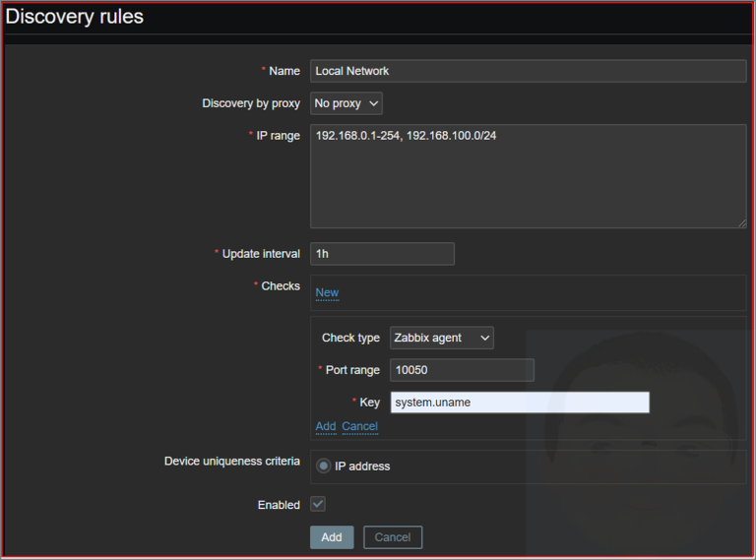The image size is (756, 560).
Task: Click the Device uniqueness criteria label
Action: point(232,462)
